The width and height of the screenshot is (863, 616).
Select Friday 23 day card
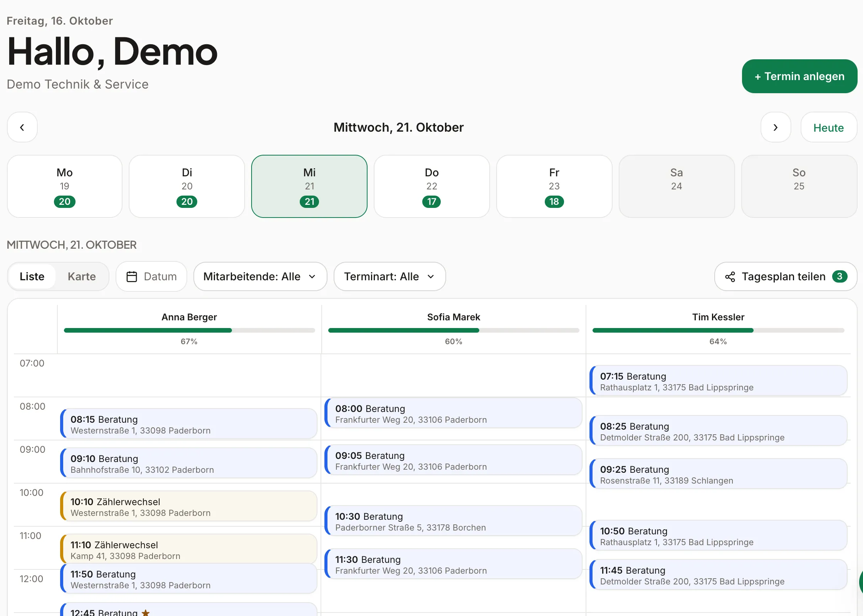click(x=554, y=186)
